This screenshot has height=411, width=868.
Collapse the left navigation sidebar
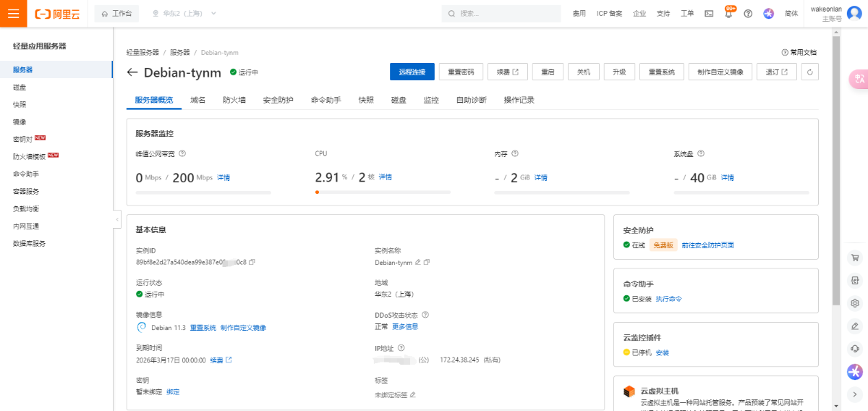pos(117,218)
